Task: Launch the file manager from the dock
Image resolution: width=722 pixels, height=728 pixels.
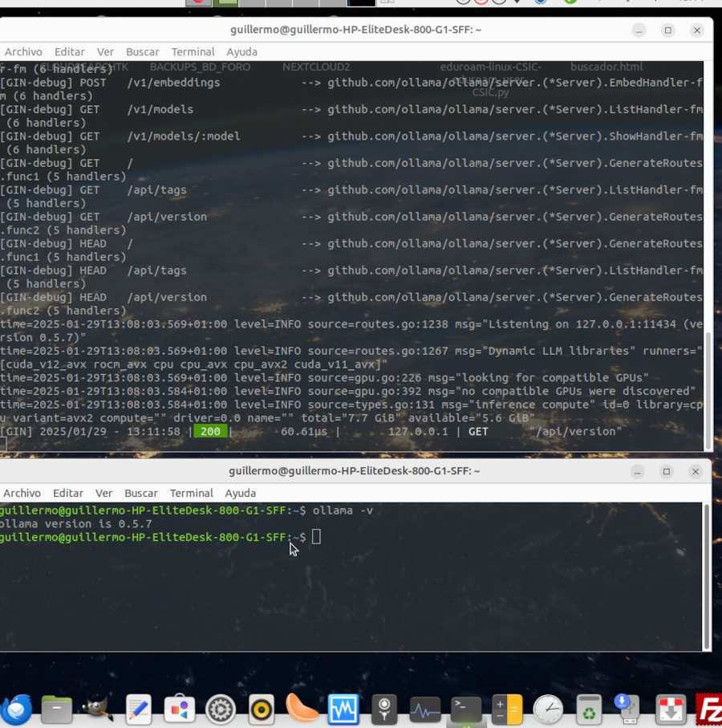Action: (57, 710)
